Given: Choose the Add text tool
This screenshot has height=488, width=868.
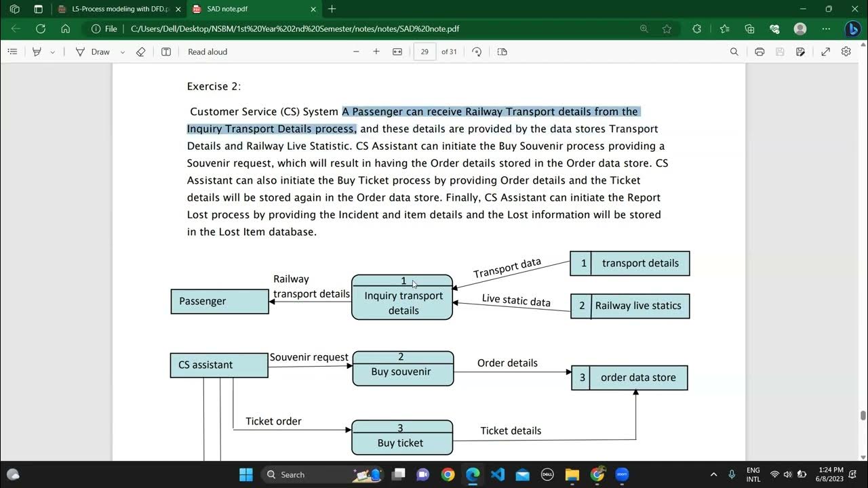Looking at the screenshot, I should [x=166, y=52].
